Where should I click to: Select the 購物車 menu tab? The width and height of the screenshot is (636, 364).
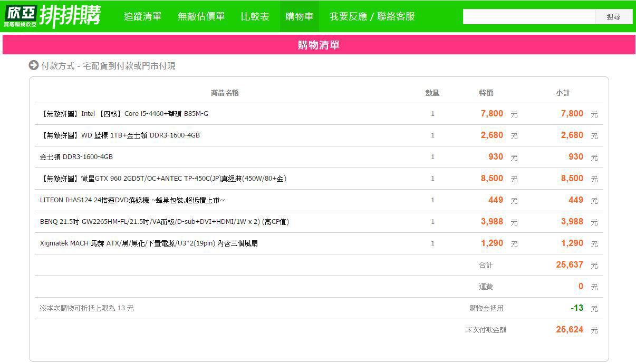(300, 16)
